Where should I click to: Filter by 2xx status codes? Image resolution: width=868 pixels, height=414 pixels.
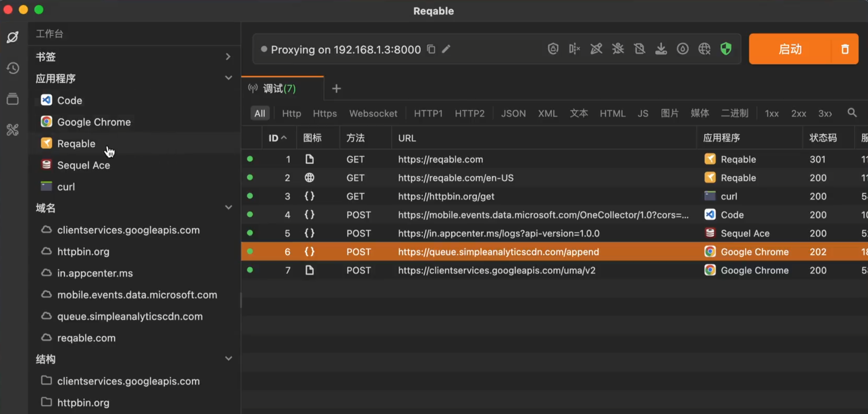point(798,113)
